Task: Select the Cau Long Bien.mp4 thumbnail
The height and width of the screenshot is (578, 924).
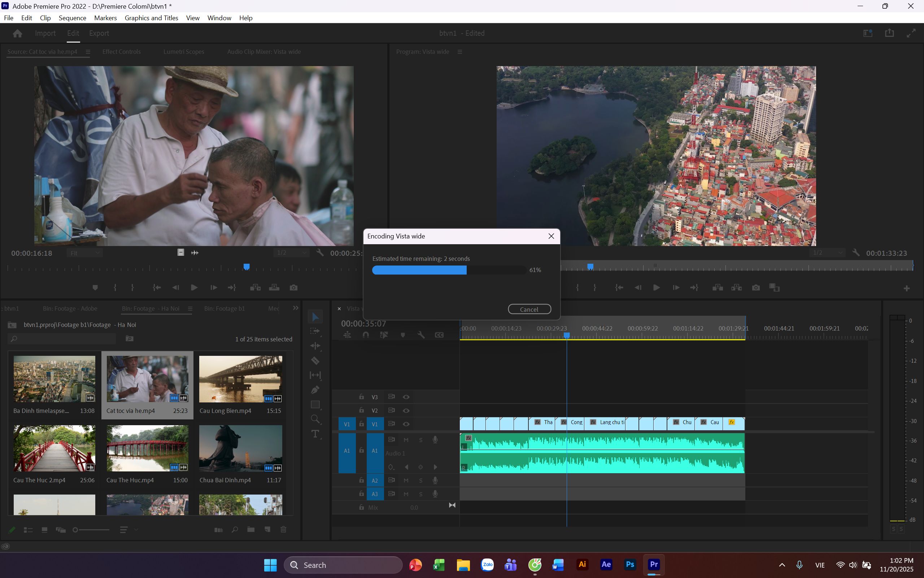Action: click(240, 379)
